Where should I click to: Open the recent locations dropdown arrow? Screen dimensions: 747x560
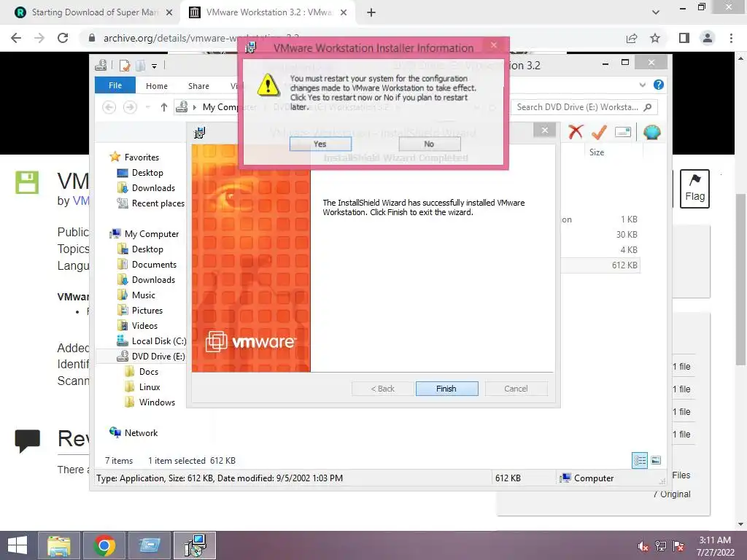pos(147,107)
